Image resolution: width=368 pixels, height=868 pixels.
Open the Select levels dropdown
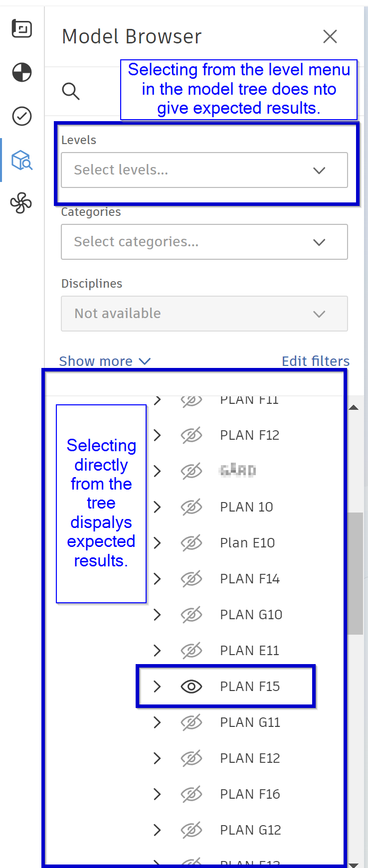tap(204, 170)
